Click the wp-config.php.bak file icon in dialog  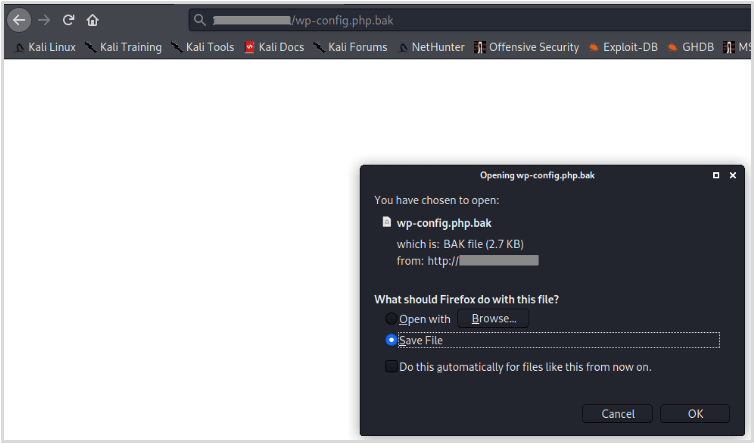pos(387,222)
